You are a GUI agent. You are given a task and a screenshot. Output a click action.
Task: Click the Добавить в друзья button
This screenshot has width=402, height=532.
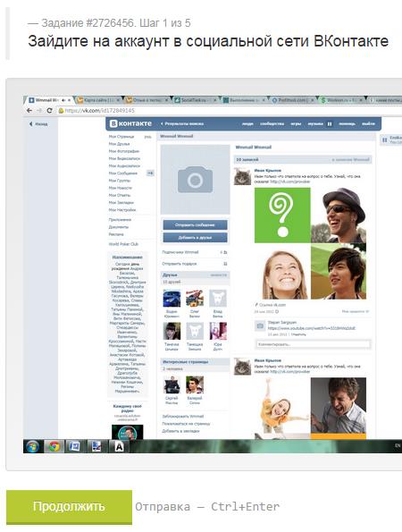click(x=195, y=237)
